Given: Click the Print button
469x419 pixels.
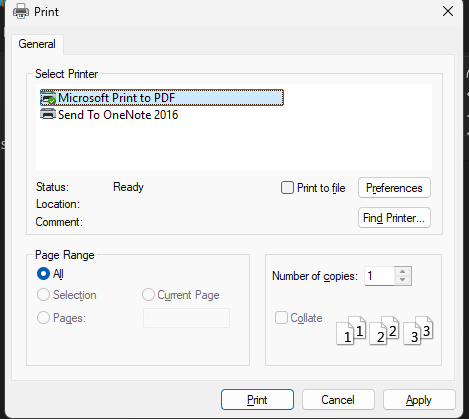Looking at the screenshot, I should (257, 400).
